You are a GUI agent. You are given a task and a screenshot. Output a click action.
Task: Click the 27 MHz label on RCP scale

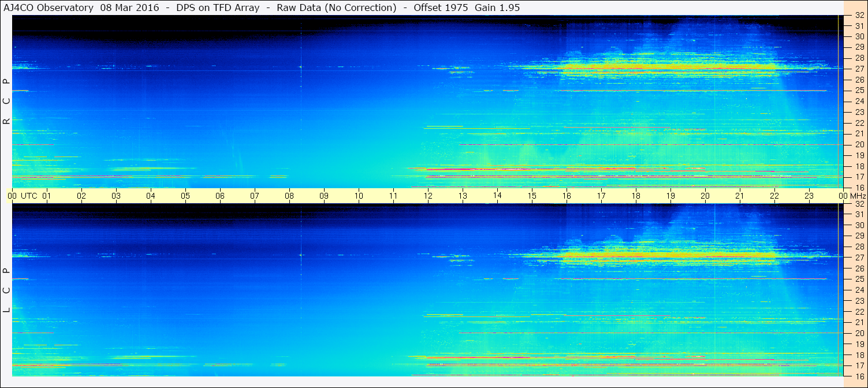coord(859,69)
